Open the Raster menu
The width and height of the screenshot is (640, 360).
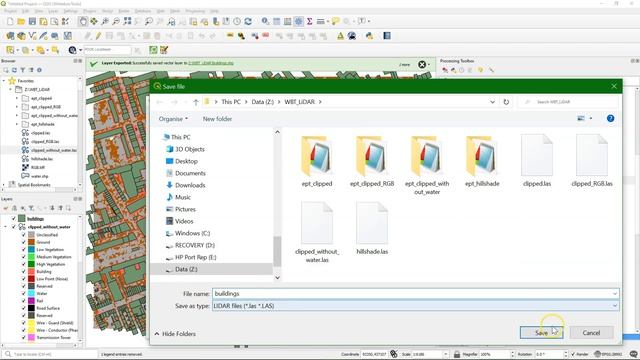[x=124, y=11]
